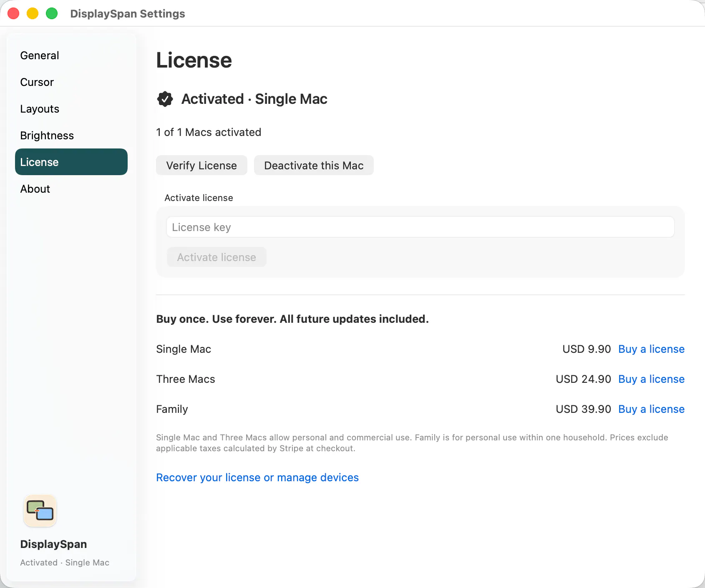Image resolution: width=705 pixels, height=588 pixels.
Task: Click the sidebar "Activated · Single Mac" status
Action: coord(65,563)
